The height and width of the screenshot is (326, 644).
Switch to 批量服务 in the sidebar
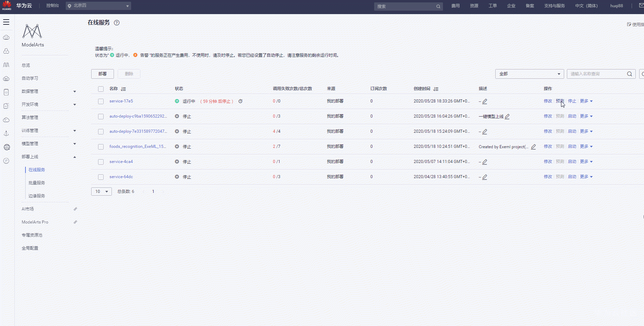tap(36, 183)
